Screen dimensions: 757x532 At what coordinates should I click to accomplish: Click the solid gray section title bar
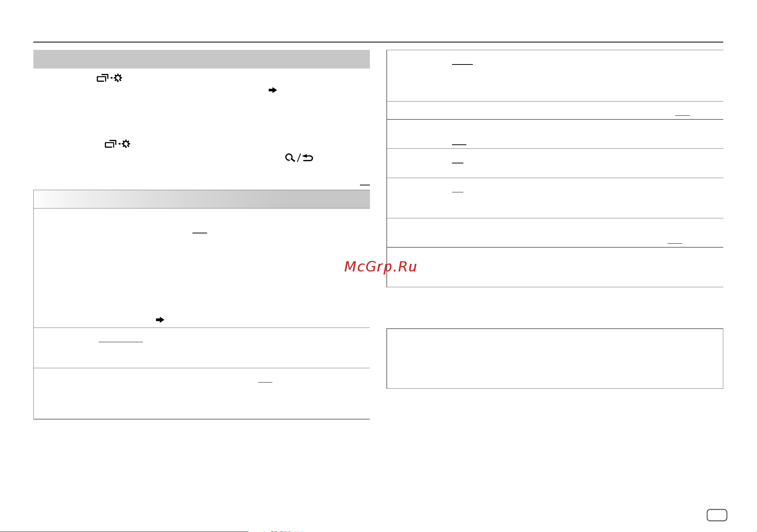(201, 59)
